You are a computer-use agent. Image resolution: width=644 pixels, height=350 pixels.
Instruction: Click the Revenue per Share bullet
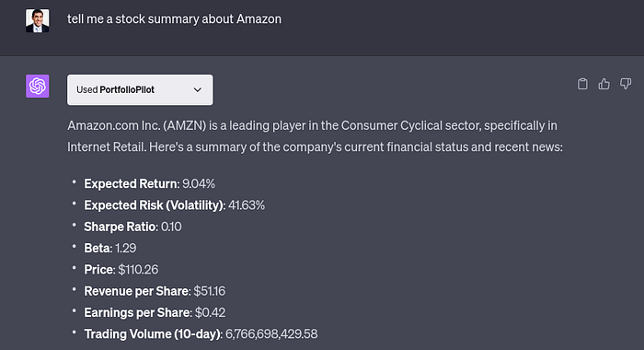(x=155, y=291)
